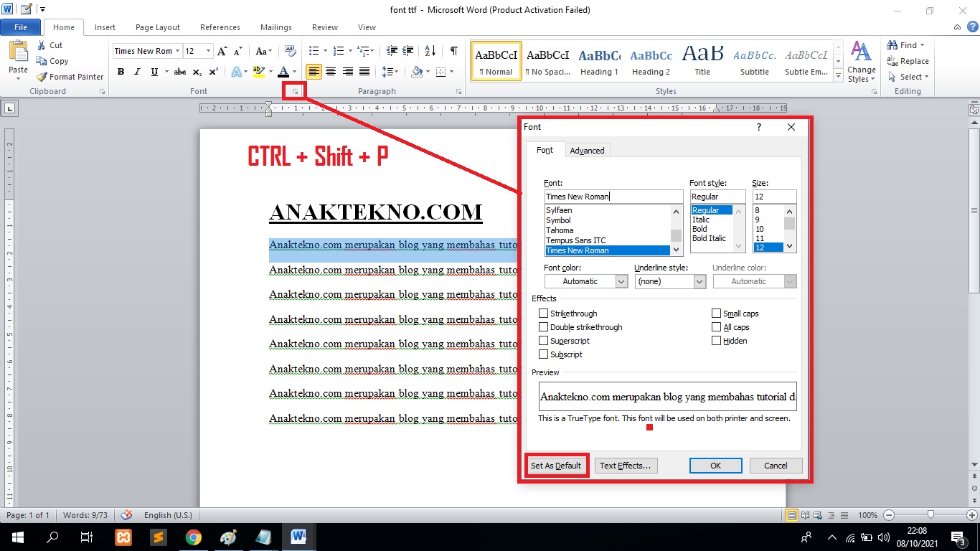Apply the Heading 1 style
The image size is (980, 551).
[x=600, y=62]
